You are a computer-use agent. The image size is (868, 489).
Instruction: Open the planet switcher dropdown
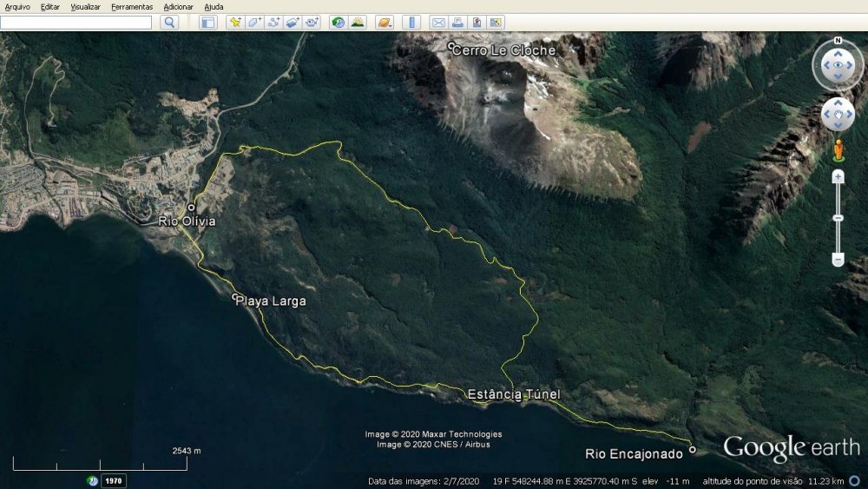pos(385,23)
